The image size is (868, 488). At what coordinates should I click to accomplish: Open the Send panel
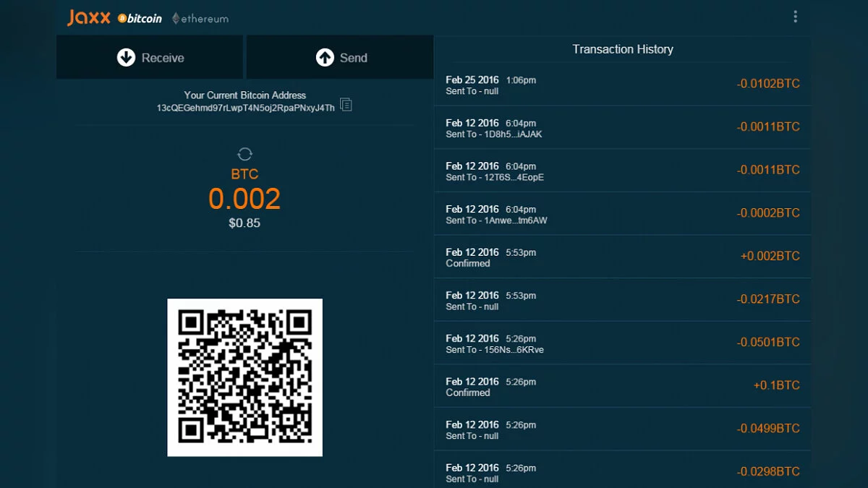[340, 57]
